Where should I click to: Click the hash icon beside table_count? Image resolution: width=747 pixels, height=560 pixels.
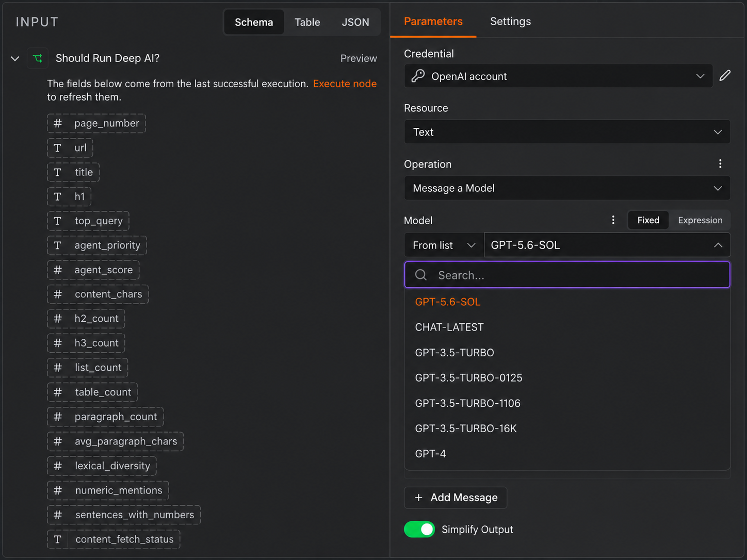pyautogui.click(x=58, y=392)
